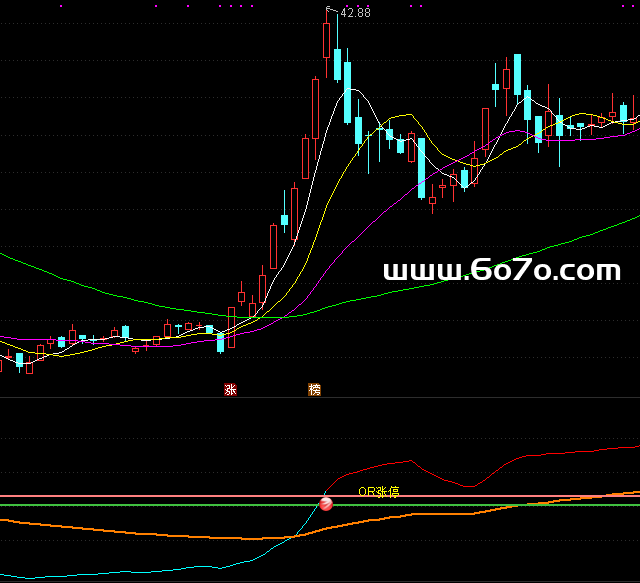Click the yellow OR涨停 indicator label
This screenshot has width=640, height=583.
[x=379, y=492]
